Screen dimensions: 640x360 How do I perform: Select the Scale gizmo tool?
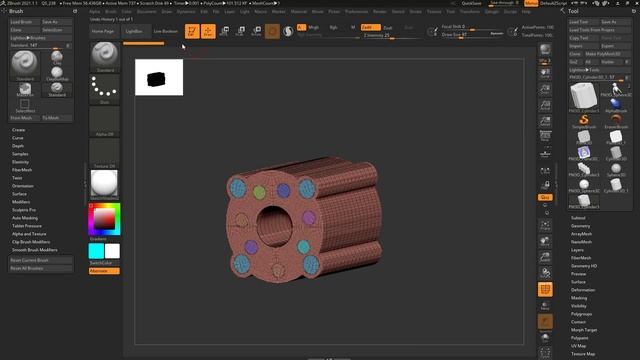[x=240, y=31]
